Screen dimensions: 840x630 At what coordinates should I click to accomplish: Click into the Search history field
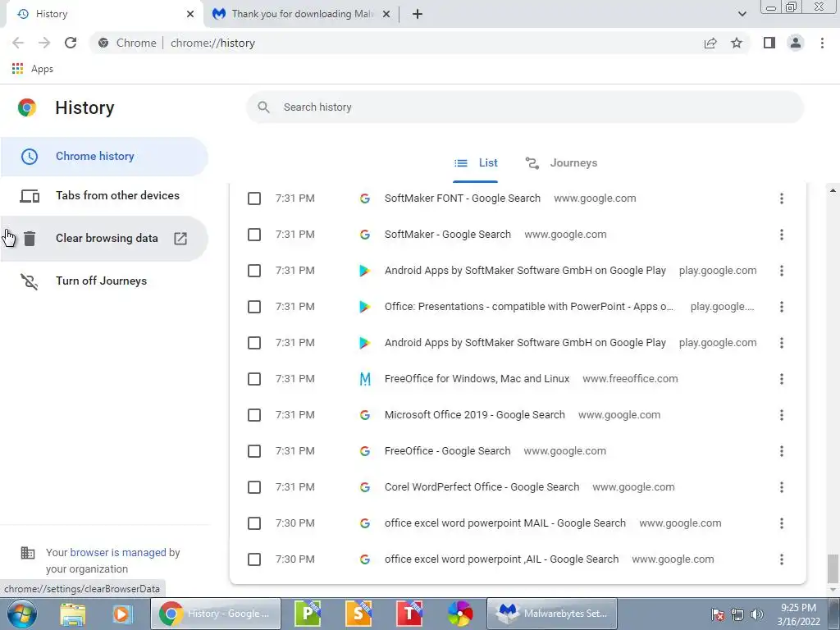525,107
